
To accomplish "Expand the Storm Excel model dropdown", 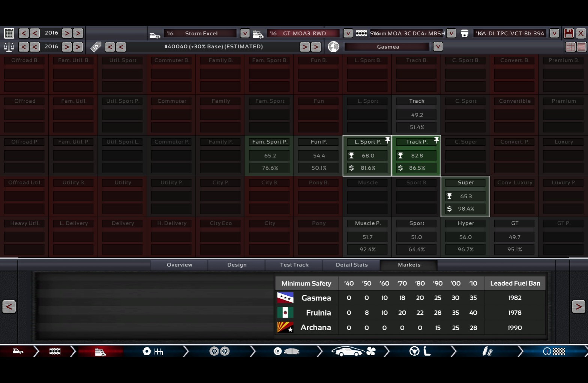I will point(244,33).
